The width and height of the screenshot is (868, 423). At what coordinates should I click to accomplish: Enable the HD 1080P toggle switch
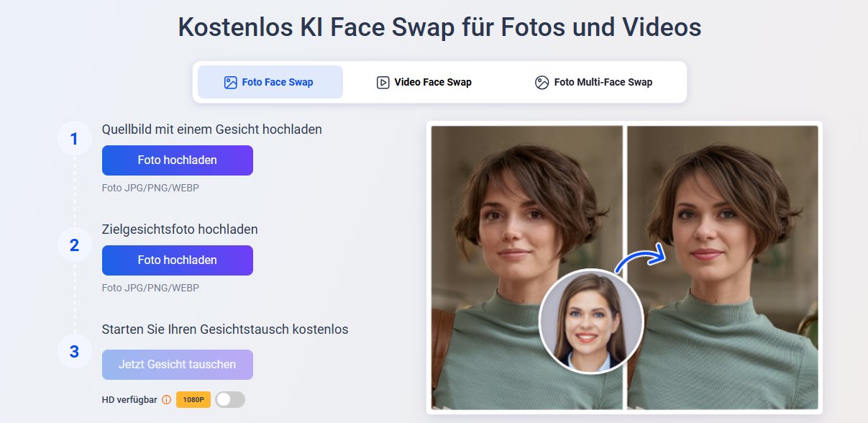[229, 399]
